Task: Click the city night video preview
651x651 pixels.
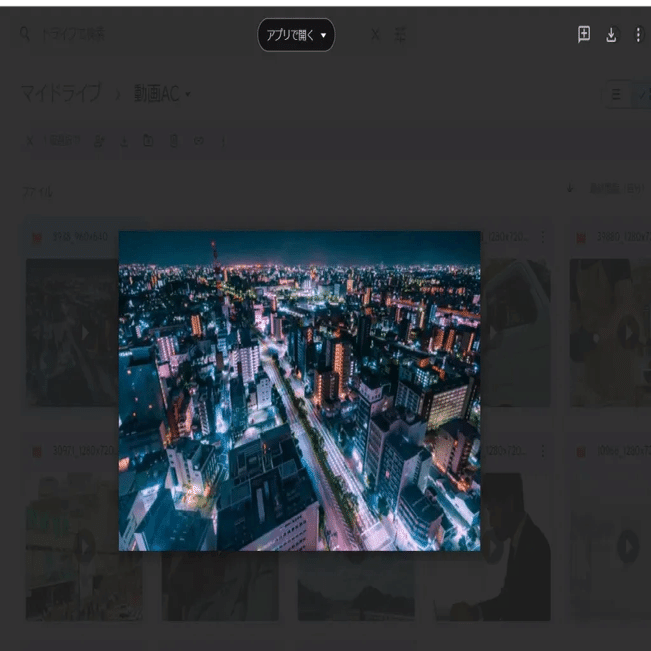Action: coord(299,391)
